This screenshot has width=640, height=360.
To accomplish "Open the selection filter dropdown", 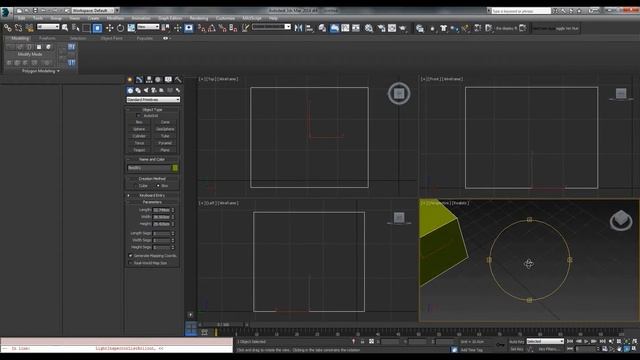I will pos(48,27).
